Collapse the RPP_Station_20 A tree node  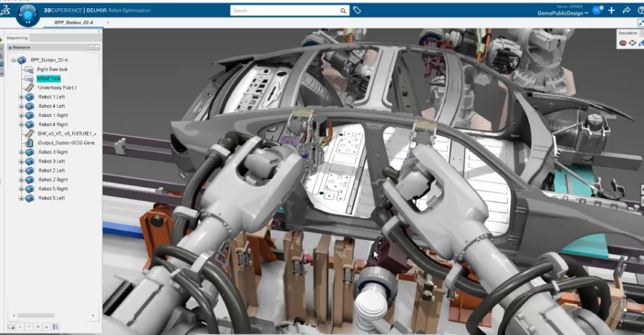coord(13,60)
